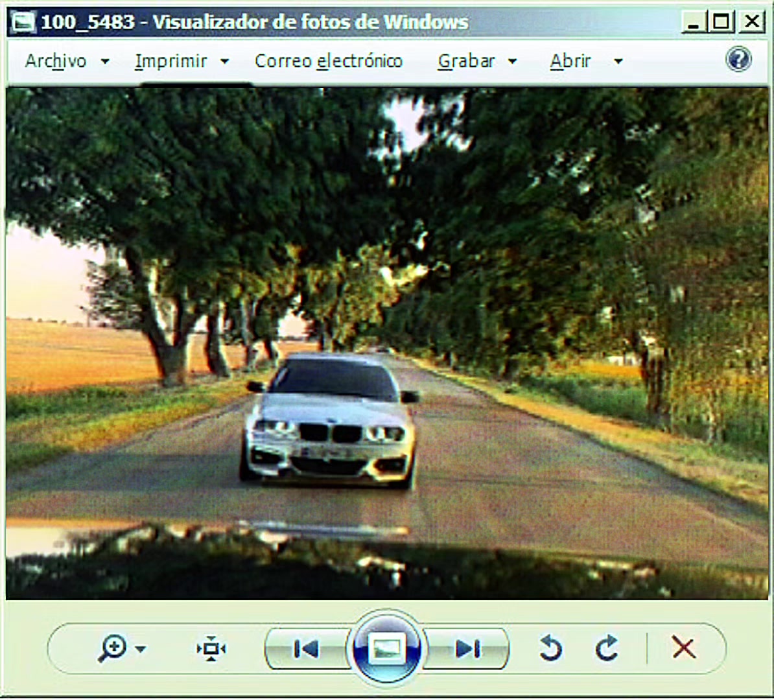Screen dimensions: 774x700
Task: Minimize the photo viewer window
Action: 694,22
